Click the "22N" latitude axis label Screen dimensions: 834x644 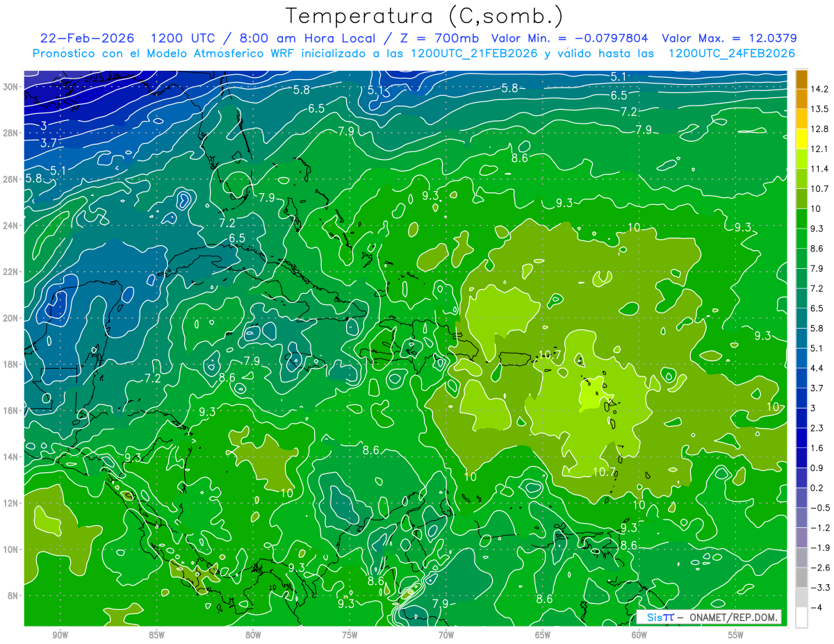tap(11, 272)
